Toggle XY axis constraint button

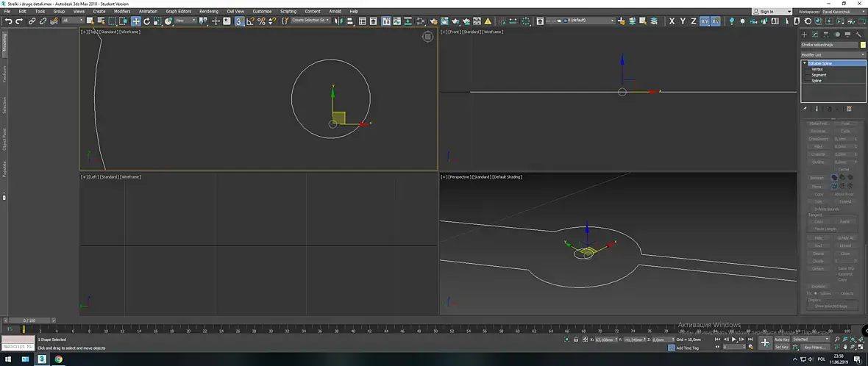point(705,21)
